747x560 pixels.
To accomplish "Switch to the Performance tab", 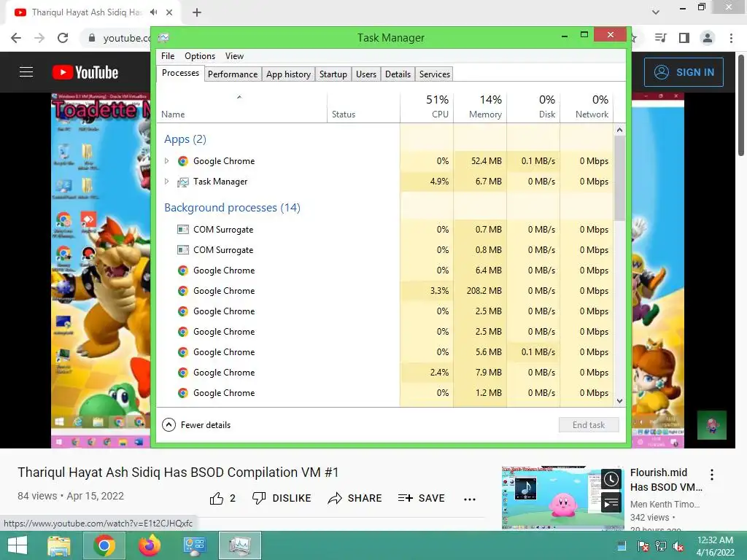I will pos(233,74).
